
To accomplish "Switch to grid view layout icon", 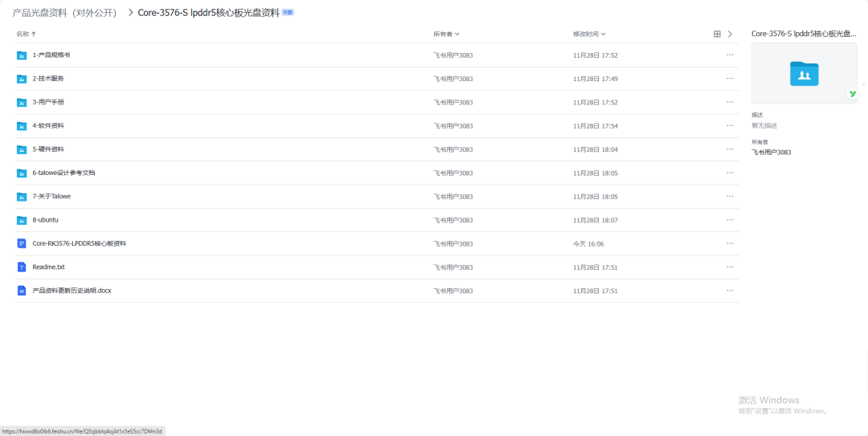I will click(x=718, y=34).
